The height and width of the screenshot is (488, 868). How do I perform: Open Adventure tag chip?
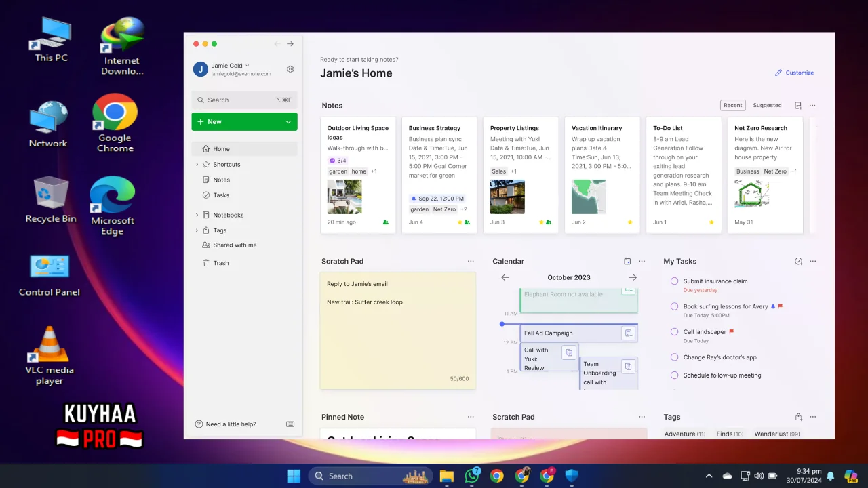(x=685, y=434)
